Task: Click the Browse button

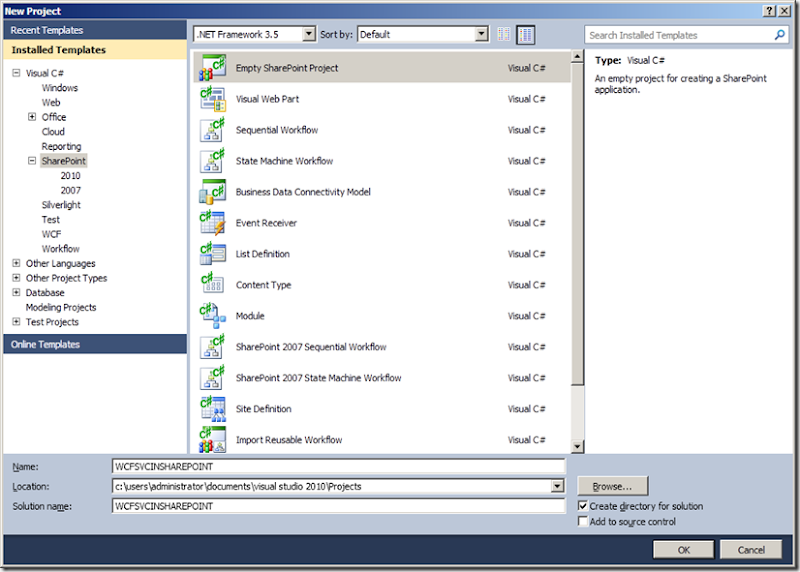Action: point(612,486)
